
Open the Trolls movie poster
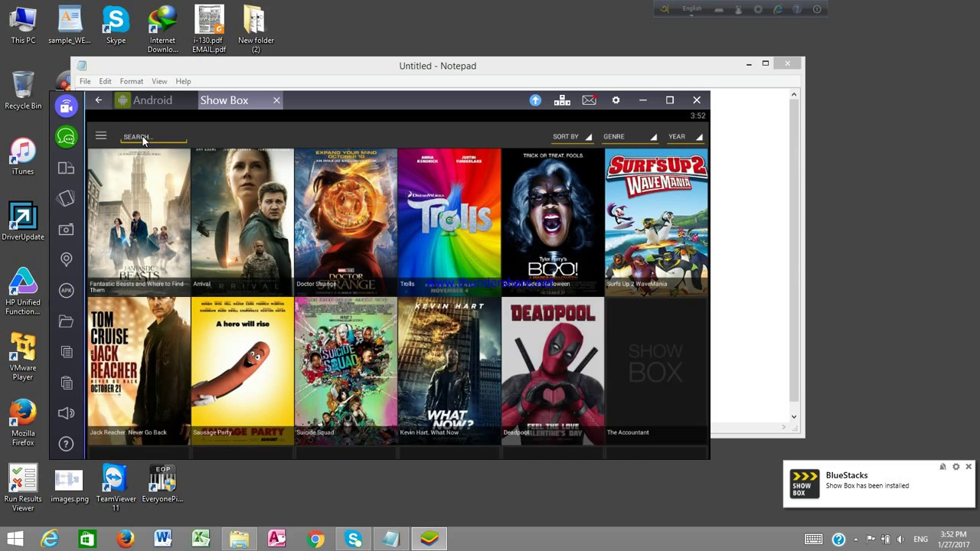pos(449,222)
